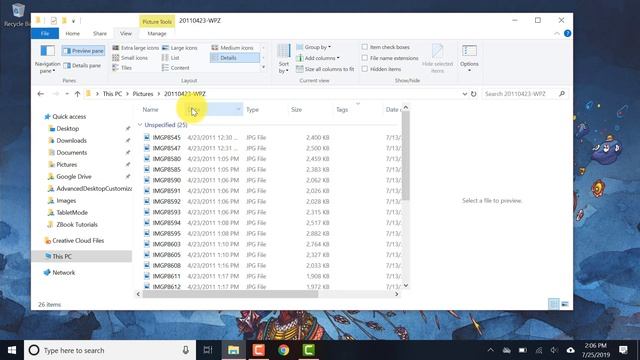Open Chrome from the taskbar
Viewport: 640px width, 360px height.
click(283, 350)
